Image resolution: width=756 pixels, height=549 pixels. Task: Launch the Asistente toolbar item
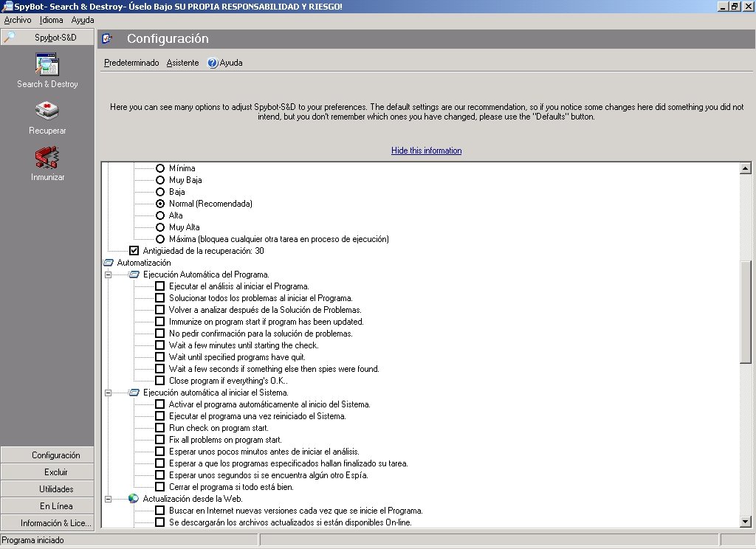coord(183,63)
